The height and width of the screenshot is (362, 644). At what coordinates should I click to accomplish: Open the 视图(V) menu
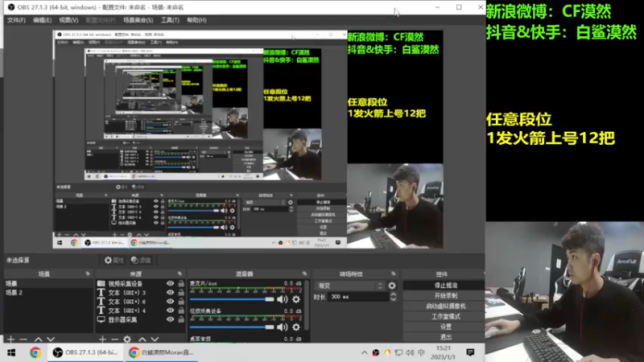[x=68, y=20]
